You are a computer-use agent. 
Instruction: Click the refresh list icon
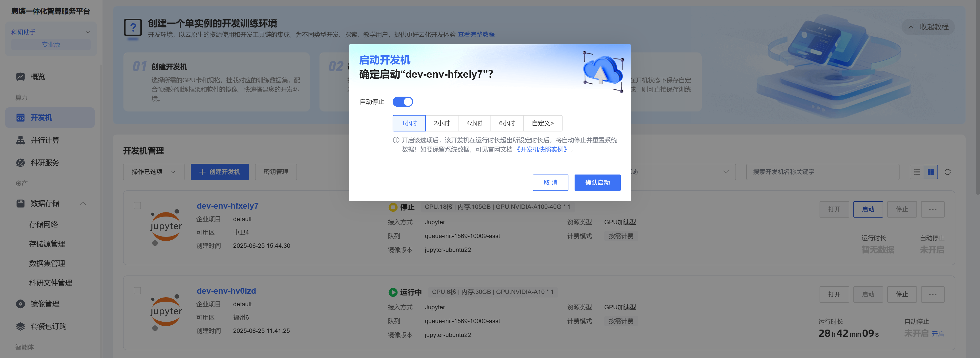coord(948,172)
